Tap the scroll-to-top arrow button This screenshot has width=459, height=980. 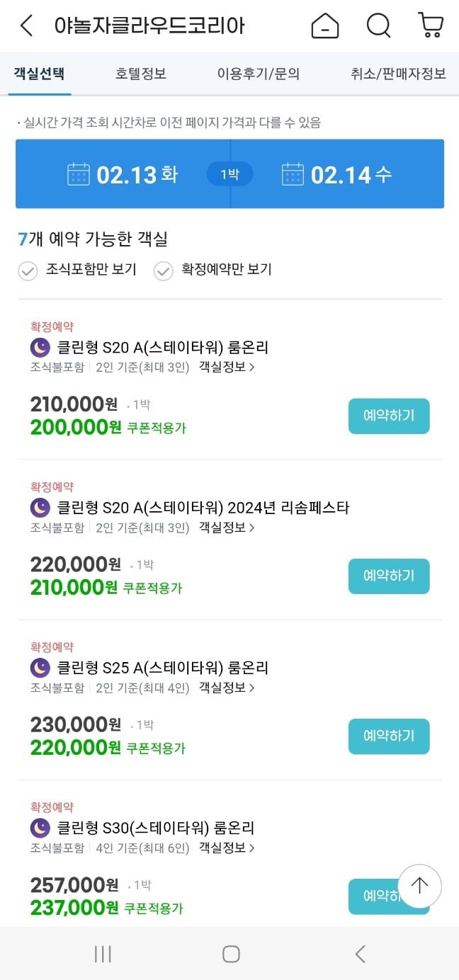coord(419,886)
